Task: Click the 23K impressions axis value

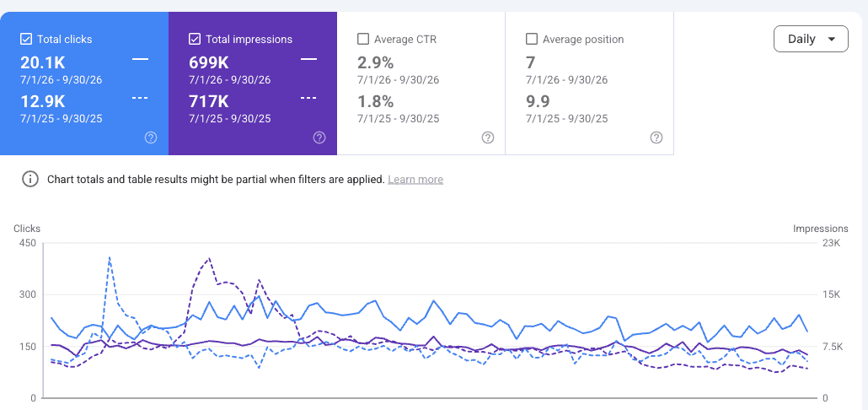Action: tap(832, 243)
